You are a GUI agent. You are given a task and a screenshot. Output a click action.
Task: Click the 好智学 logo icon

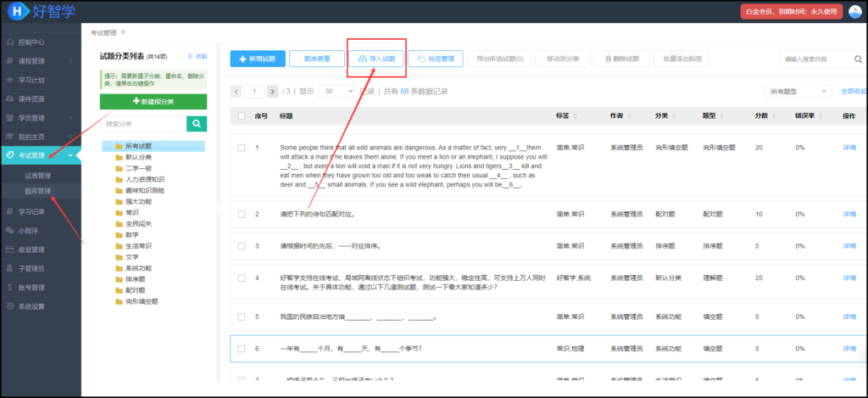click(x=14, y=12)
